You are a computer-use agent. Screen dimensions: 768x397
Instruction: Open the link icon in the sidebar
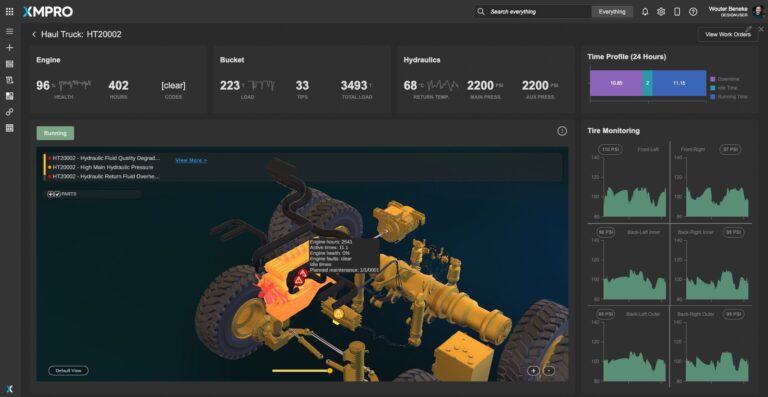[9, 112]
